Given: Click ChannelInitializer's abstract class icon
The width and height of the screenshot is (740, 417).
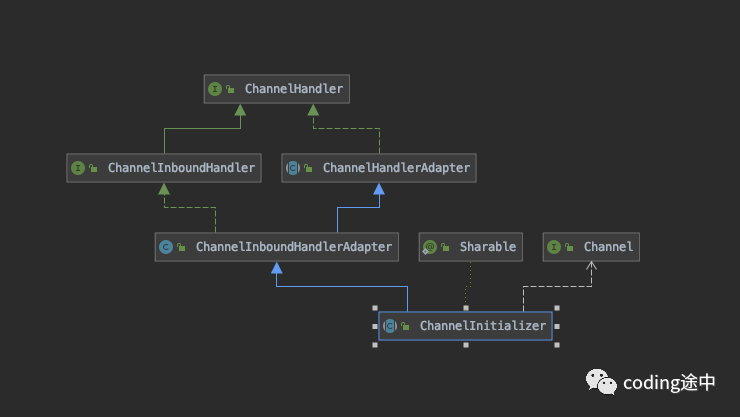Looking at the screenshot, I should pos(390,326).
